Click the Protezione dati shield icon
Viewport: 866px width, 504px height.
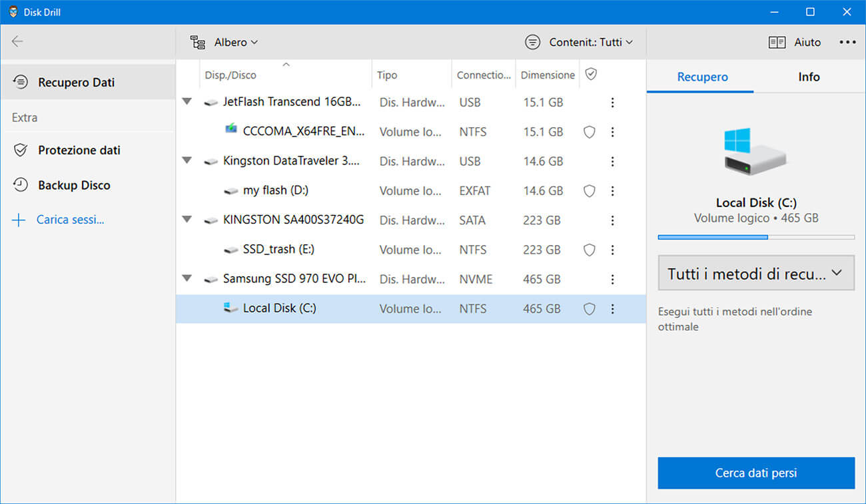tap(21, 150)
